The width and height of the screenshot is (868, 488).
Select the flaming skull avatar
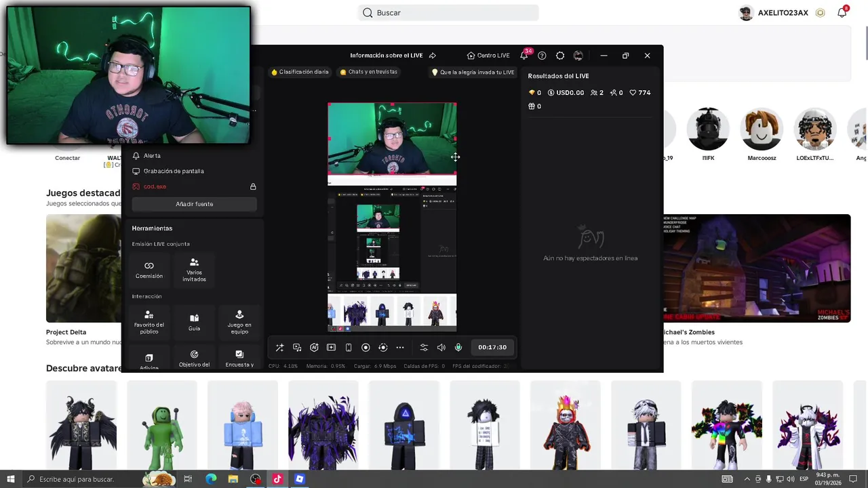pyautogui.click(x=566, y=426)
